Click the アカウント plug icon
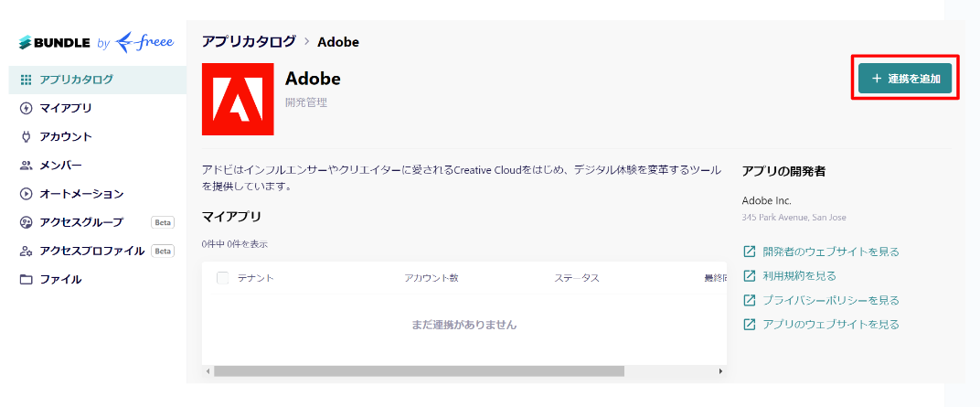The width and height of the screenshot is (980, 407). (26, 136)
